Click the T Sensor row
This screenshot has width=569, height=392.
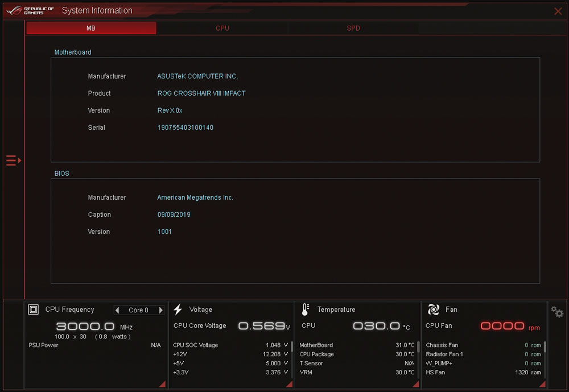point(357,364)
